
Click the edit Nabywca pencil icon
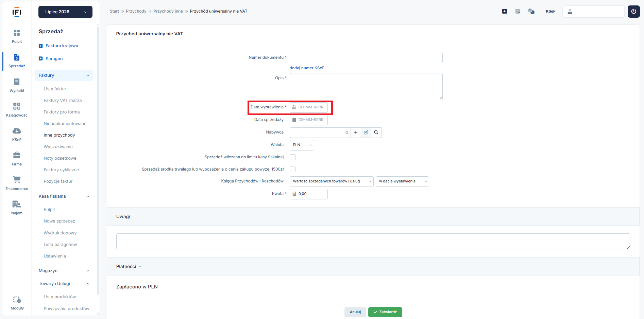(x=366, y=132)
